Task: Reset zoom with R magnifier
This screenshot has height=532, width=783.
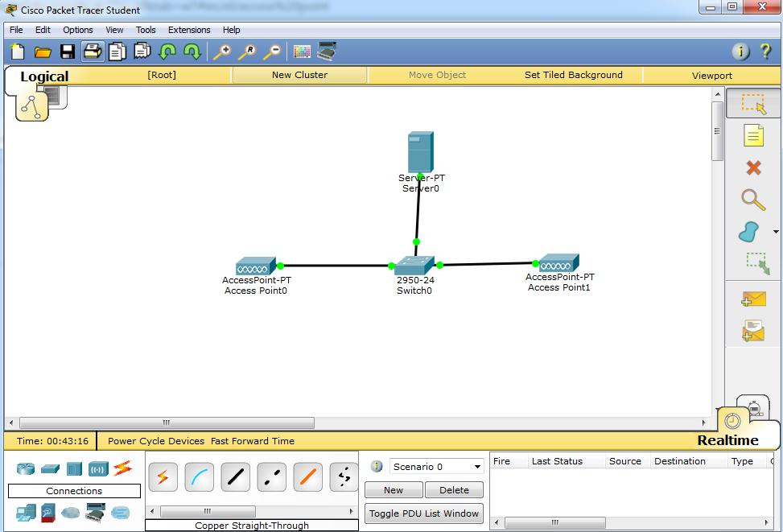Action: 247,52
